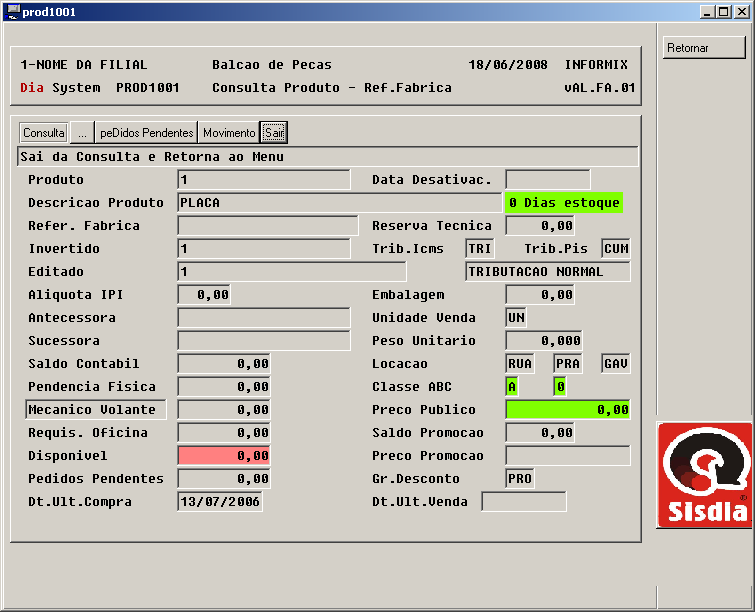Click the prod1001 title bar application icon
755x612 pixels.
click(x=12, y=11)
